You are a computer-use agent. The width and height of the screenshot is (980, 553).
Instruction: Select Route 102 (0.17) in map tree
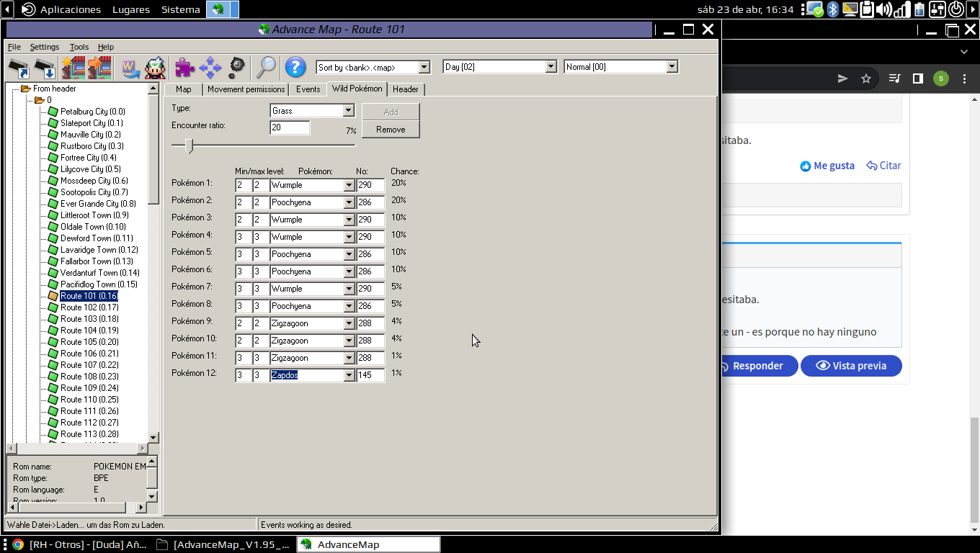pos(89,307)
